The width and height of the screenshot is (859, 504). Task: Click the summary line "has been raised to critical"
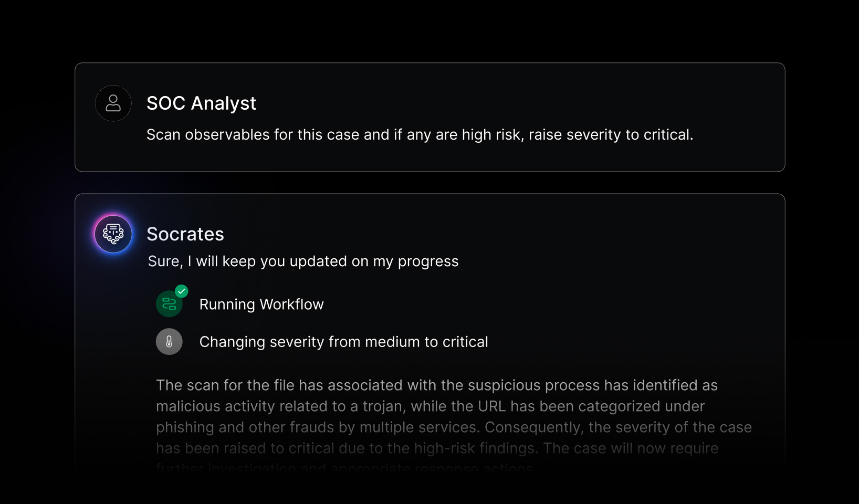[436, 448]
